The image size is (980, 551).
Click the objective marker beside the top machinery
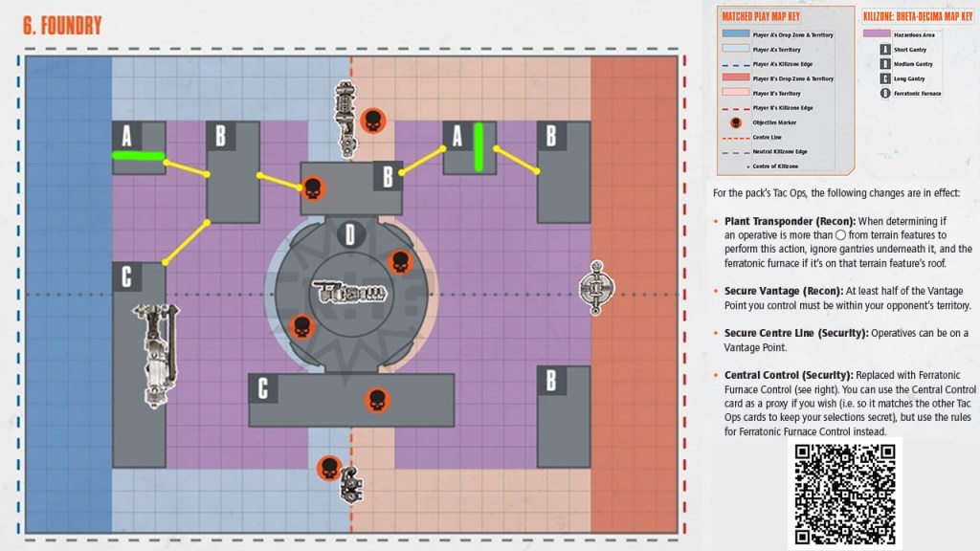(x=372, y=121)
